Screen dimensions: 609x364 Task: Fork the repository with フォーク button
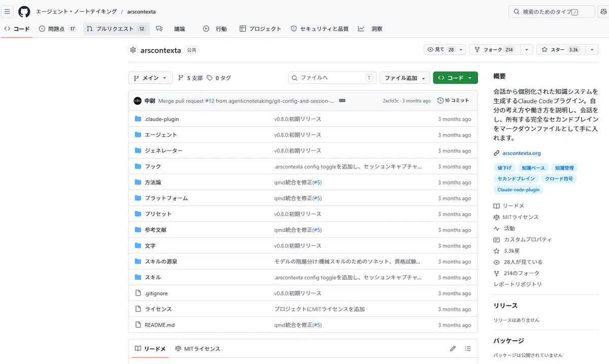(x=494, y=50)
